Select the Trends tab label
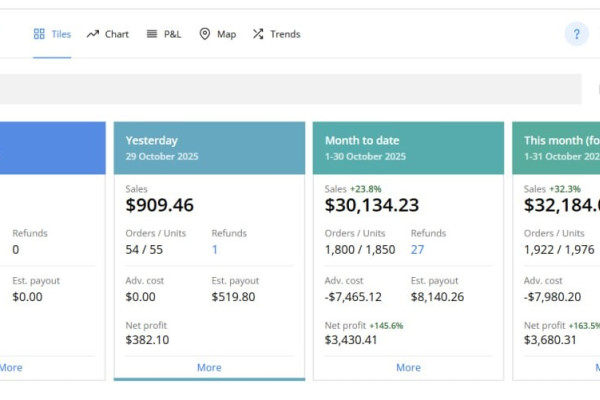Image resolution: width=600 pixels, height=400 pixels. 285,34
